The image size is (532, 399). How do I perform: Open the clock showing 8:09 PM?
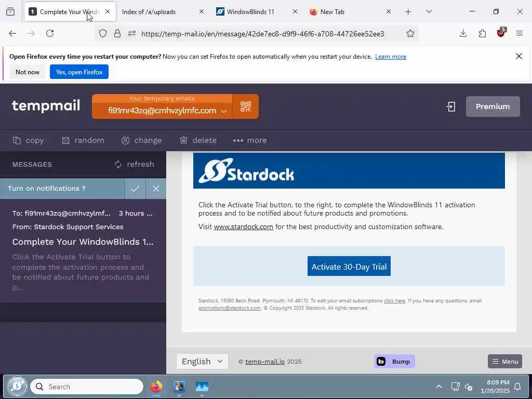(x=495, y=387)
